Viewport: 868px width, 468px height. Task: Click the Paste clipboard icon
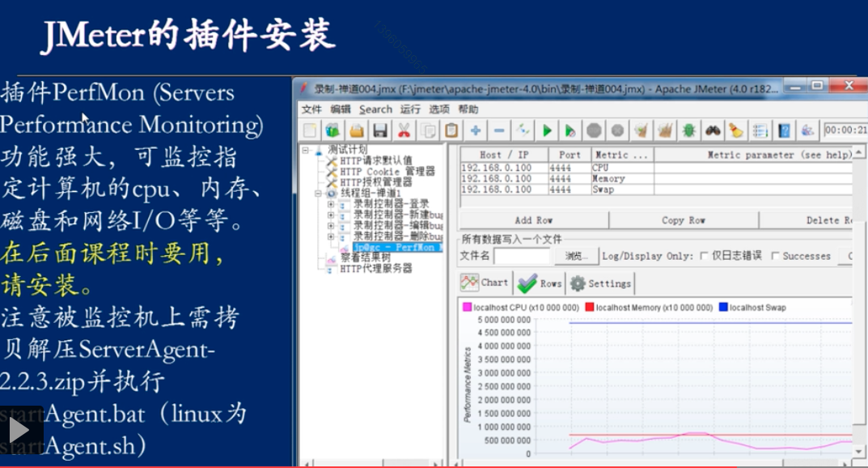coord(451,130)
